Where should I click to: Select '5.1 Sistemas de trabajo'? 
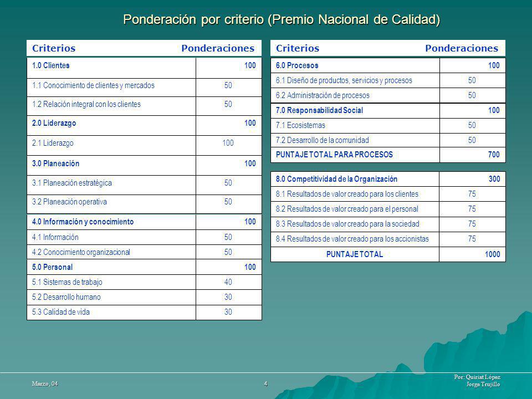point(67,282)
